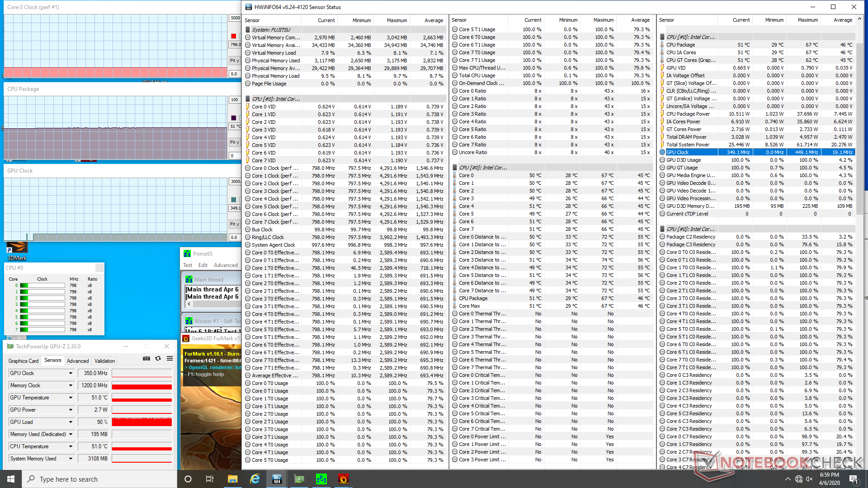The image size is (868, 488).
Task: Open File Explorer from the taskbar
Action: [x=232, y=479]
